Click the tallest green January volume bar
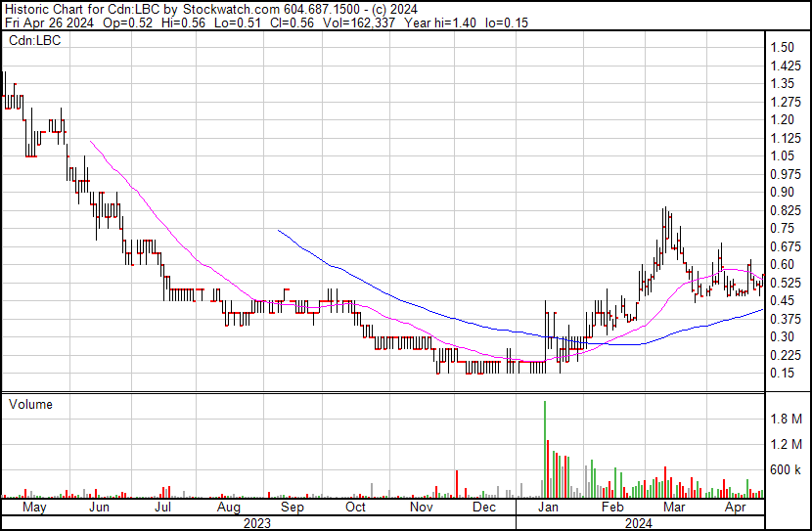Screen dimensions: 812x531 click(545, 449)
